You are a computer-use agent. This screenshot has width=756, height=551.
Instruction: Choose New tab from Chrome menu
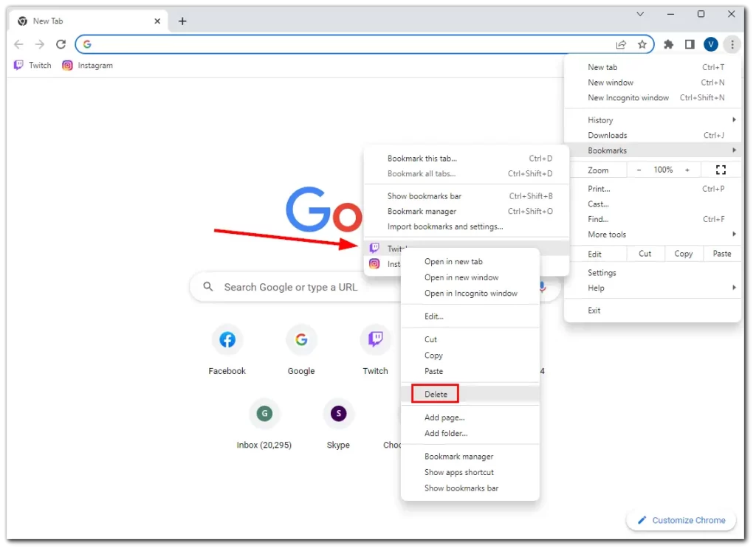coord(653,67)
